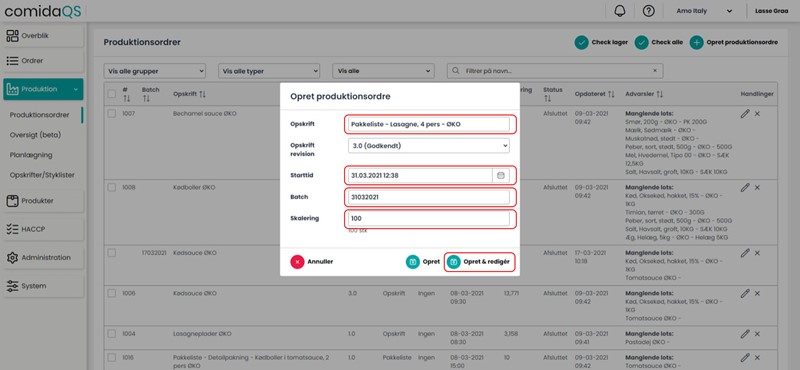The width and height of the screenshot is (800, 370).
Task: Click the Check lager checkmark icon
Action: coord(581,42)
